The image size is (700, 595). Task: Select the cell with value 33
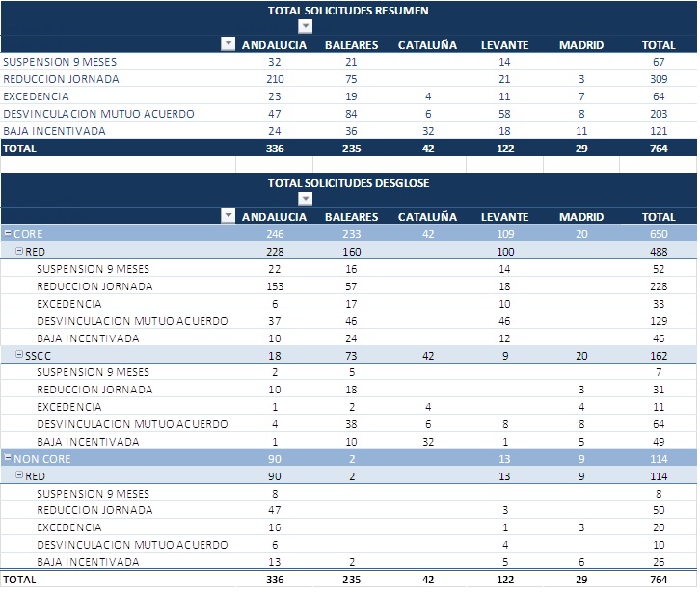coord(659,304)
